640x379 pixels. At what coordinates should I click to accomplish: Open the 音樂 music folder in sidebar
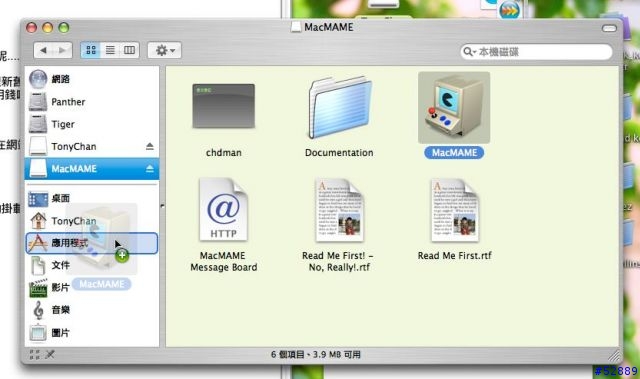coord(92,310)
